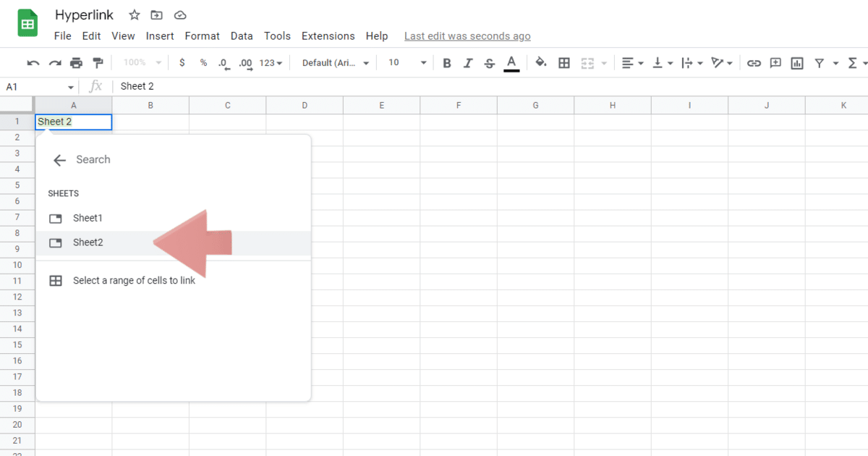The height and width of the screenshot is (456, 868).
Task: Open the Format menu
Action: pyautogui.click(x=202, y=35)
